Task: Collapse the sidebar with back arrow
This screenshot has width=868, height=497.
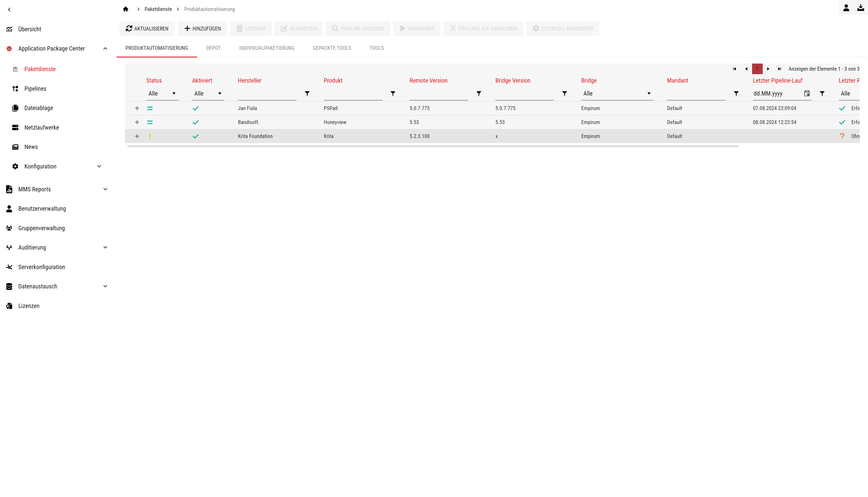Action: (9, 10)
